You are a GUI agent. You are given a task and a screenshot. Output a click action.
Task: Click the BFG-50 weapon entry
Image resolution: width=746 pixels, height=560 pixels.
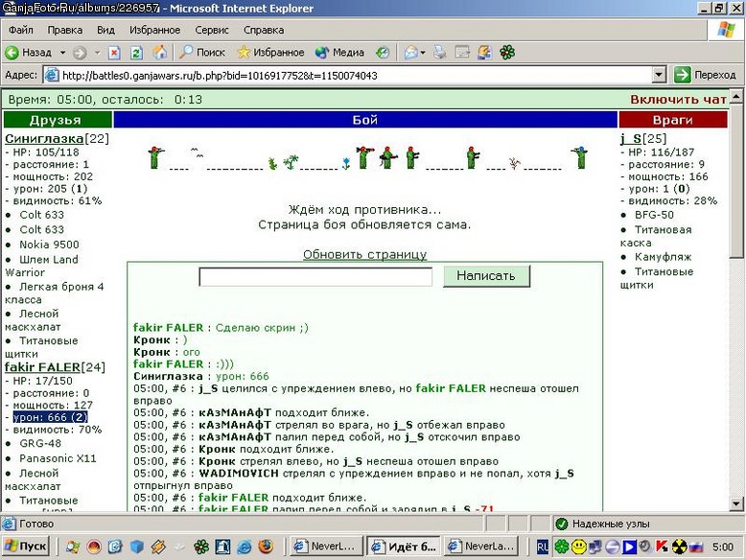[x=654, y=215]
